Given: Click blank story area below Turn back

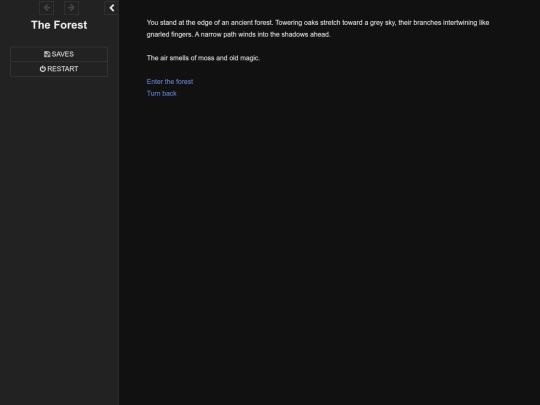Looking at the screenshot, I should point(327,241).
